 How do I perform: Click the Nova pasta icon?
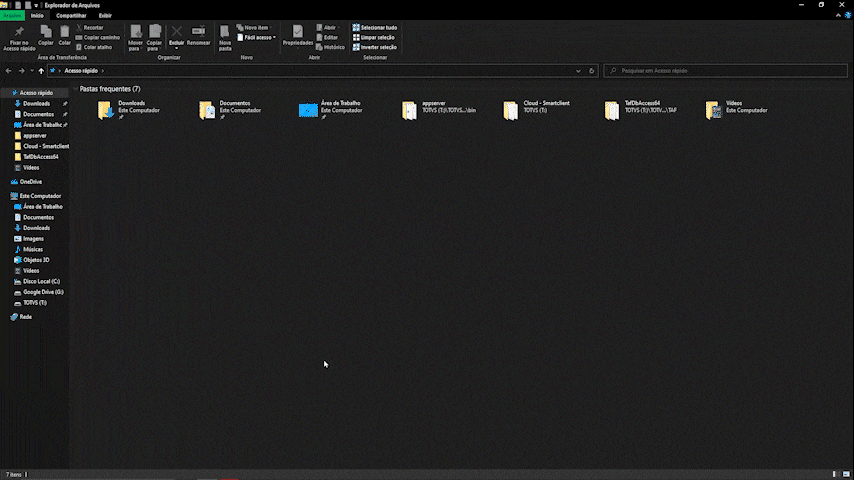click(224, 32)
